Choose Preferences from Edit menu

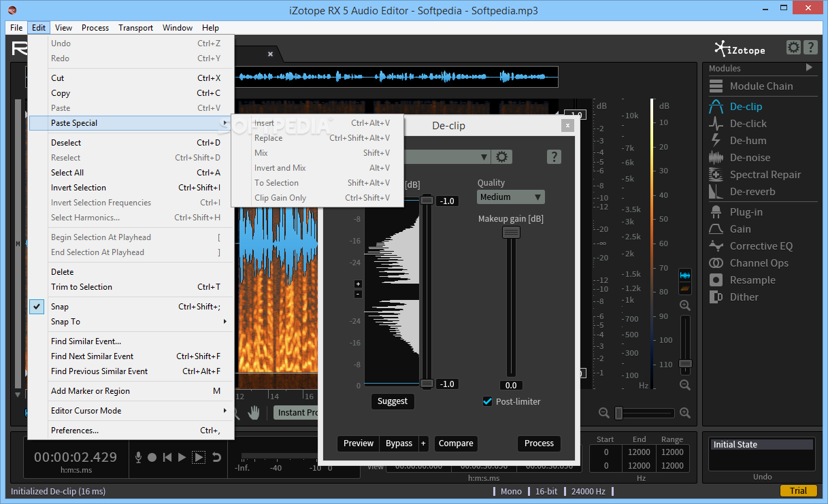131,431
